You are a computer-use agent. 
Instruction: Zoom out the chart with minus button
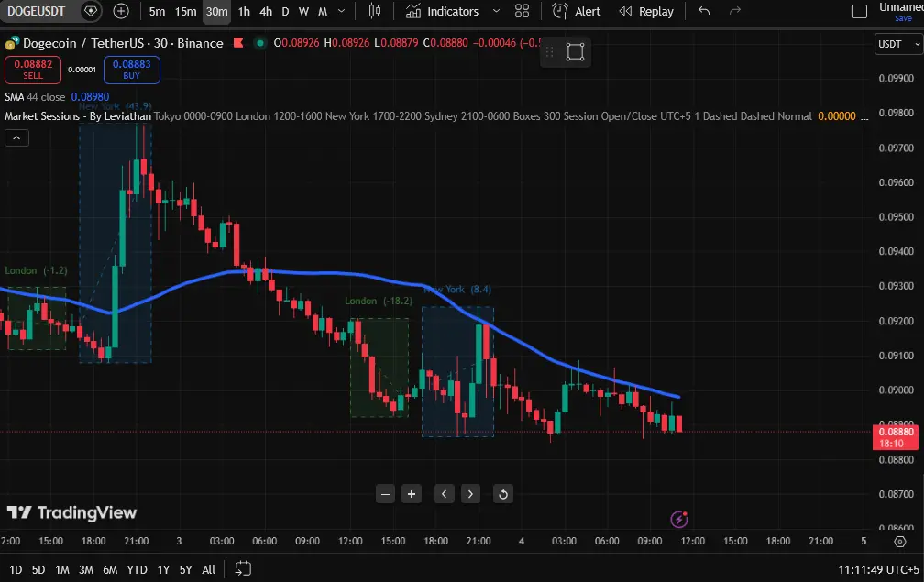385,494
